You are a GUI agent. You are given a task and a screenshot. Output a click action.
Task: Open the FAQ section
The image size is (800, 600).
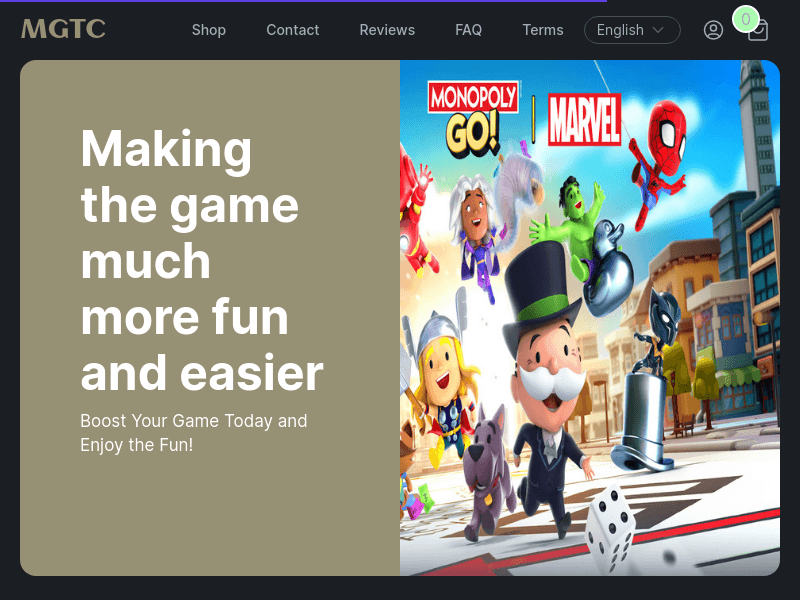[x=468, y=30]
